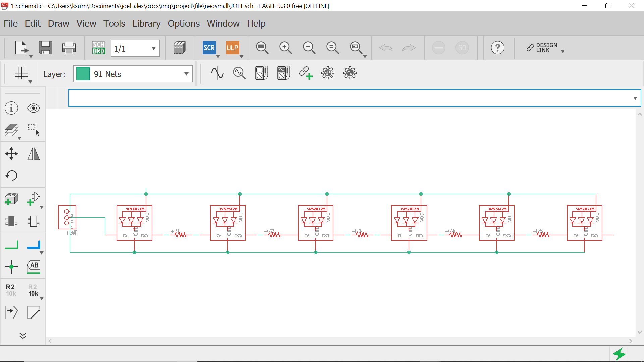Select the Move tool
This screenshot has width=644, height=362.
point(11,154)
